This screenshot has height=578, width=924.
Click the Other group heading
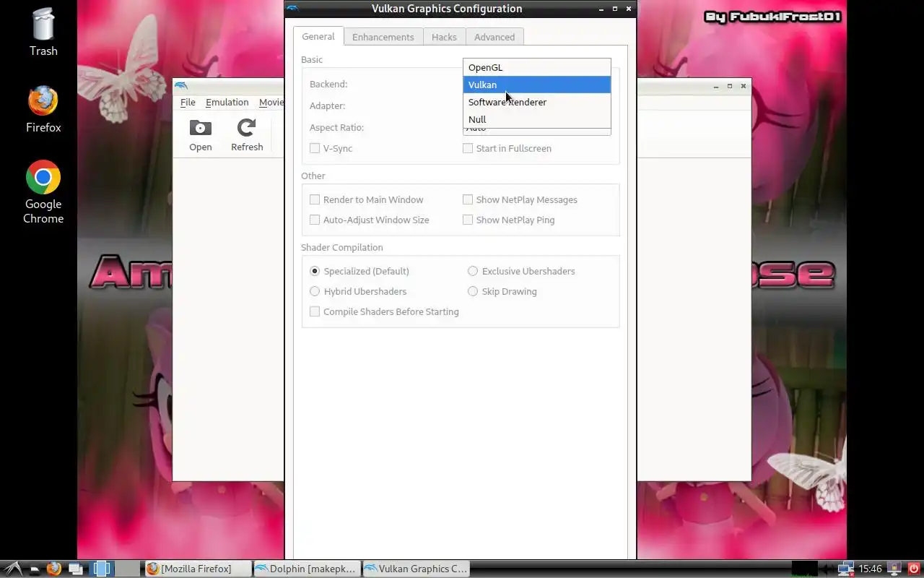pyautogui.click(x=313, y=176)
